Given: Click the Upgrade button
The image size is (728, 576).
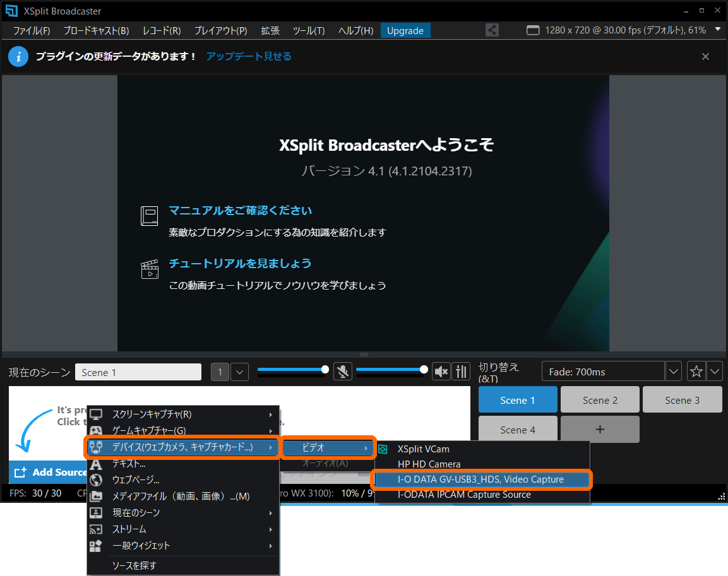Looking at the screenshot, I should [x=405, y=31].
